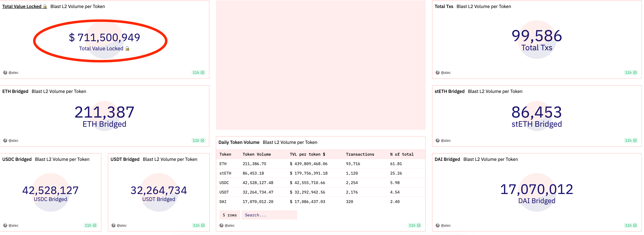Screen dimensions: 644x235
Task: Click @alec avatar in ETH Bridged card
Action: point(5,141)
